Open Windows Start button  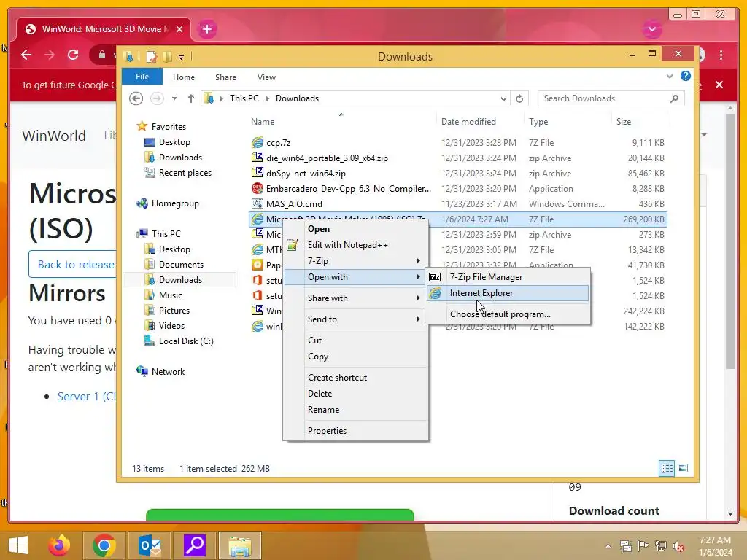18,545
